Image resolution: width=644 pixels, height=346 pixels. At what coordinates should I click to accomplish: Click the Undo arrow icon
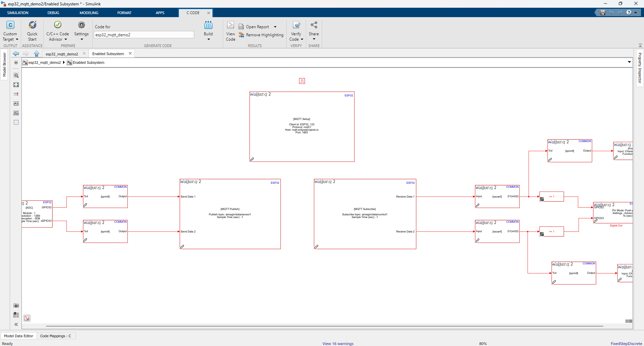(611, 13)
